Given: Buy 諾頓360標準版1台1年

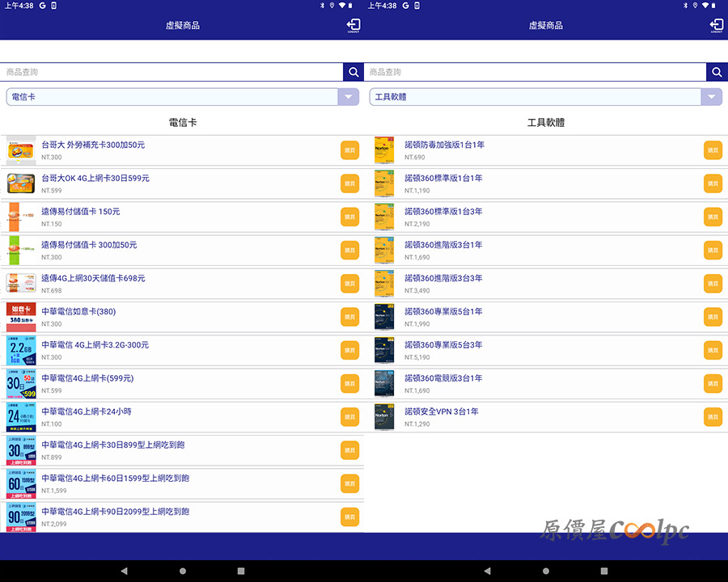Looking at the screenshot, I should 713,183.
